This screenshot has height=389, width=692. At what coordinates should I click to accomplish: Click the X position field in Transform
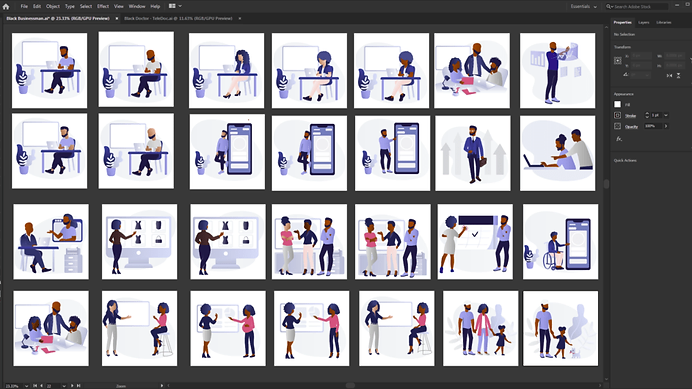(641, 56)
